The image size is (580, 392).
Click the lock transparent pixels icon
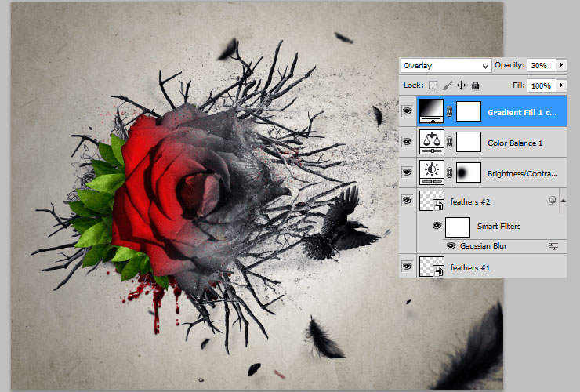click(433, 85)
